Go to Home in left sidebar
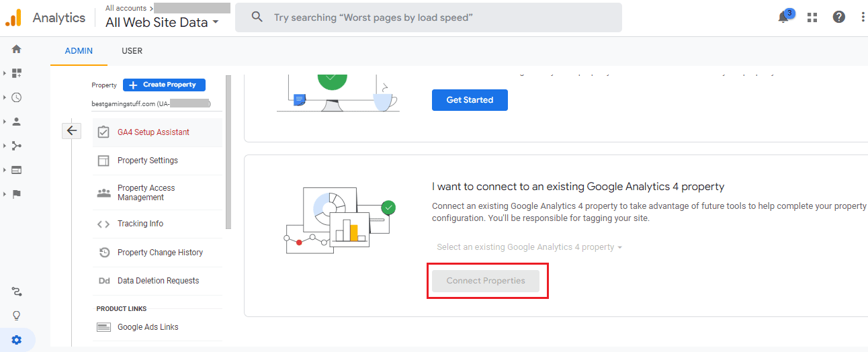The width and height of the screenshot is (868, 352). click(17, 49)
